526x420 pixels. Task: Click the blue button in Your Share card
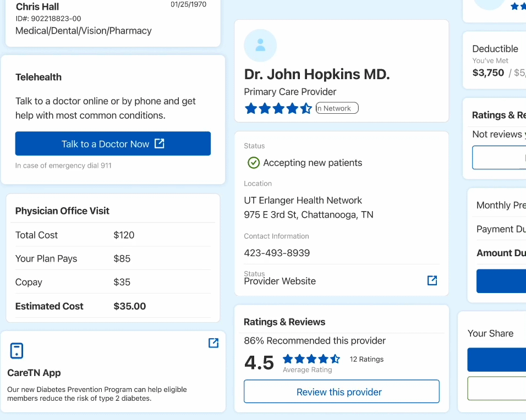(x=496, y=360)
